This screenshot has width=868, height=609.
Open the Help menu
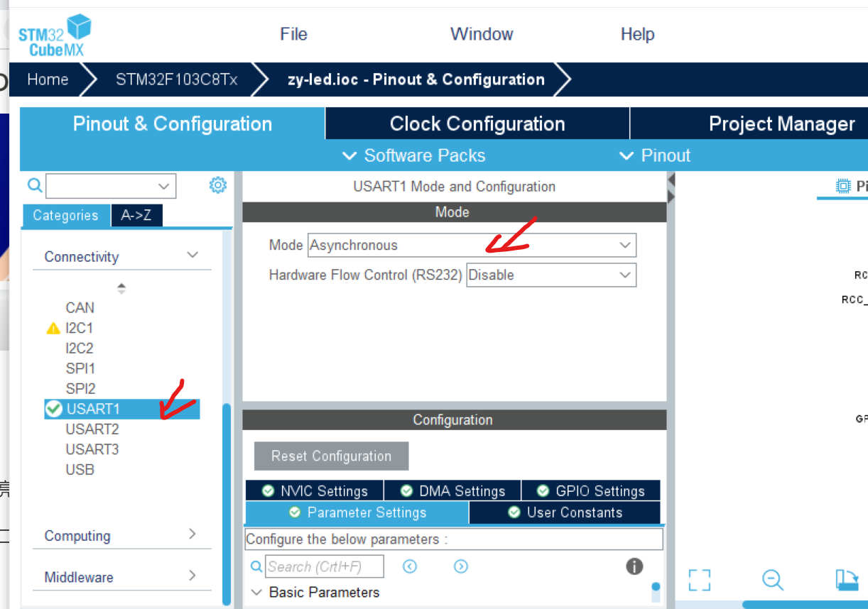point(637,34)
